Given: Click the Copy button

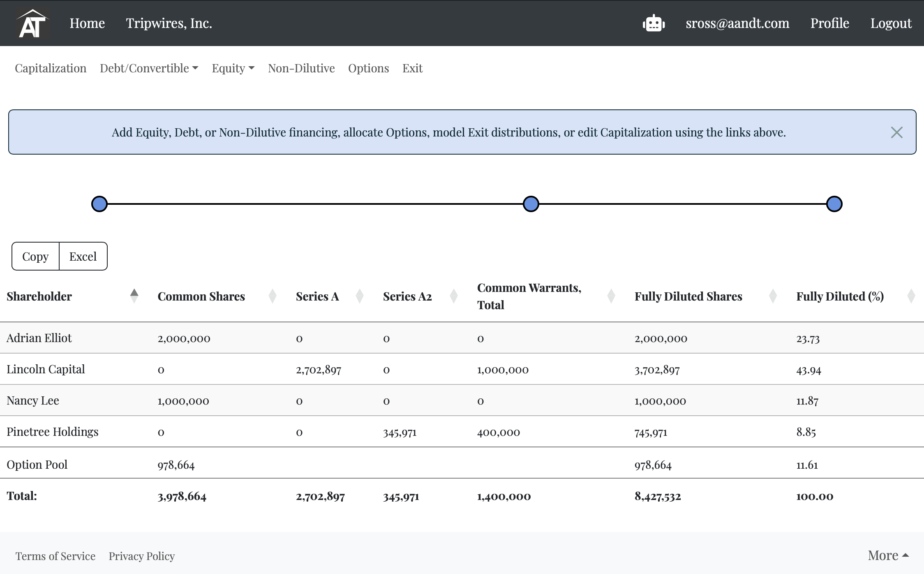Looking at the screenshot, I should (x=35, y=257).
